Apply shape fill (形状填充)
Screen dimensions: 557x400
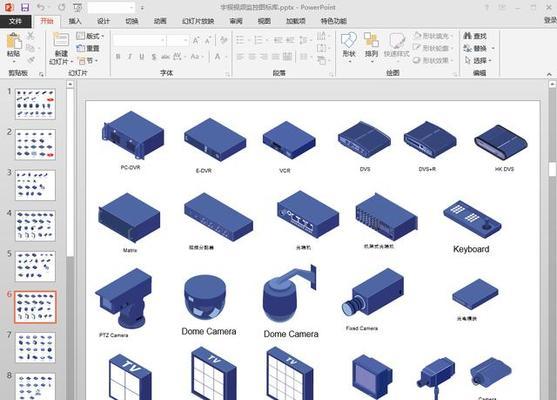[433, 36]
